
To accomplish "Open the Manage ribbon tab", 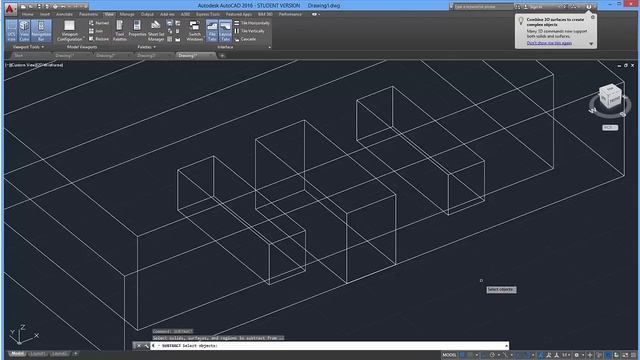I will [x=127, y=14].
